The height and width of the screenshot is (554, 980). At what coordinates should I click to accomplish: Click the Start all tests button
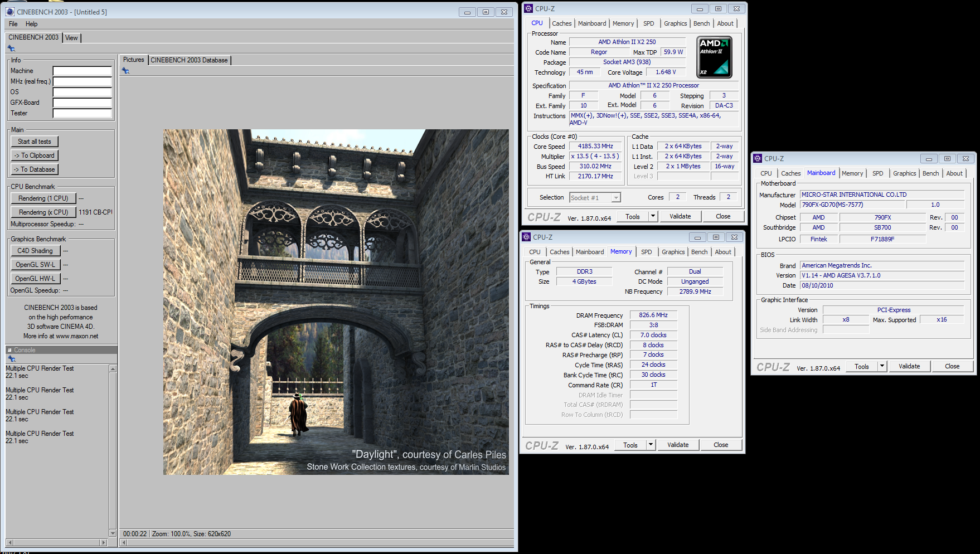pos(35,142)
